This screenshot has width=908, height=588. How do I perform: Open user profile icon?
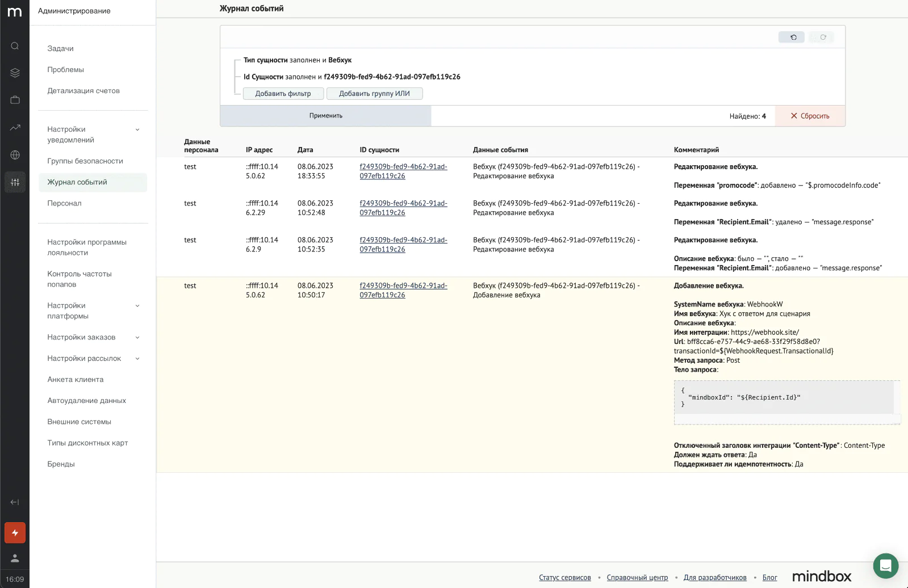[x=15, y=558]
